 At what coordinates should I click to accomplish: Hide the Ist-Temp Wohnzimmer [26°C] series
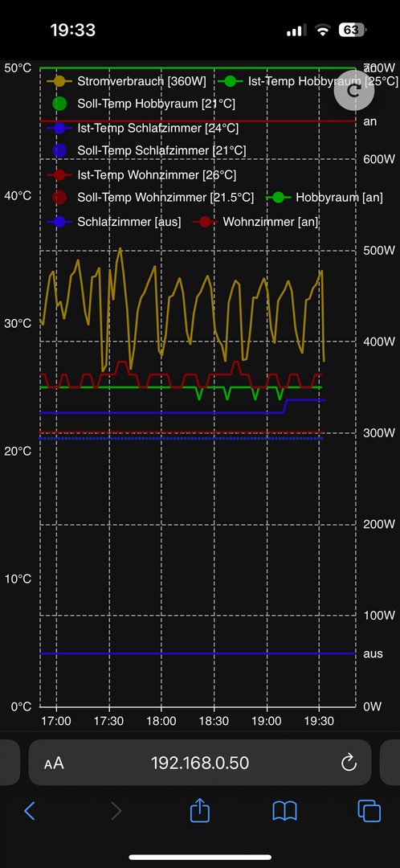click(x=141, y=175)
